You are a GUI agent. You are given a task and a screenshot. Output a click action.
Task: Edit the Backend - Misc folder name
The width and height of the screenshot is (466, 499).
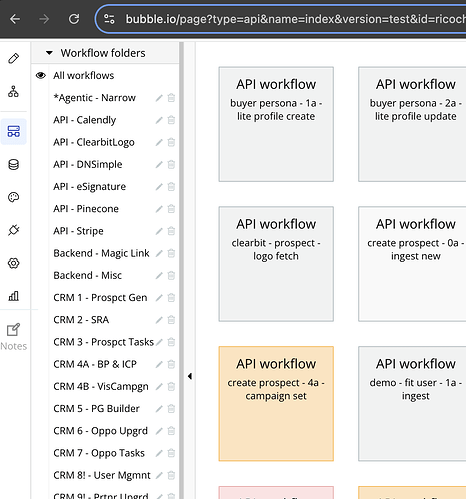click(159, 276)
